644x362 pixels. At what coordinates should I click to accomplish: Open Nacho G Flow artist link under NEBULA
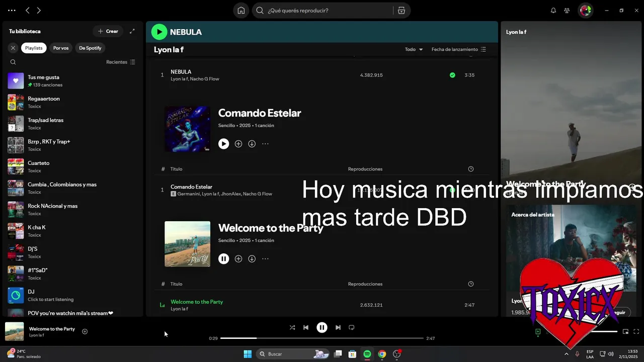coord(204,79)
